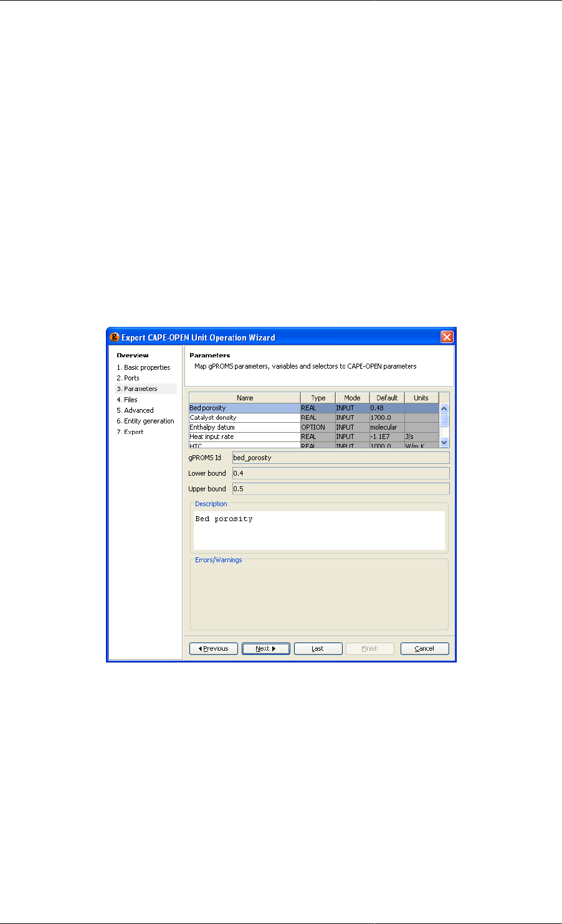Click the Mode column header

pos(352,398)
